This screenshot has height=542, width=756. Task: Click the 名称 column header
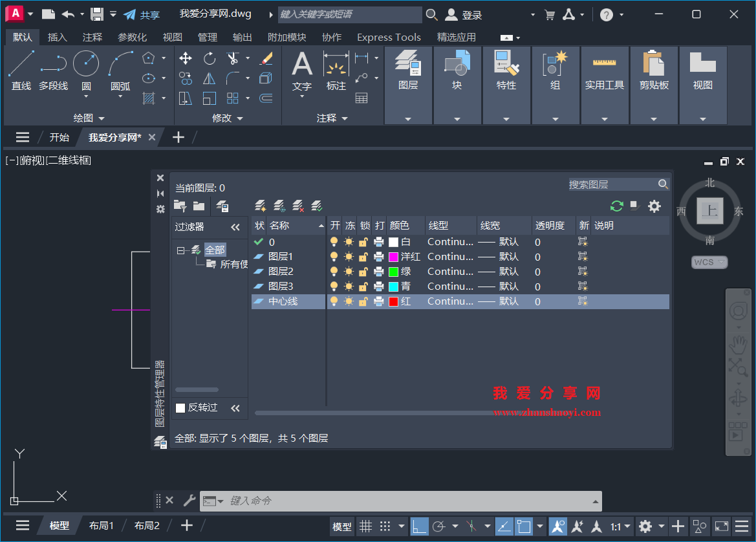click(279, 226)
